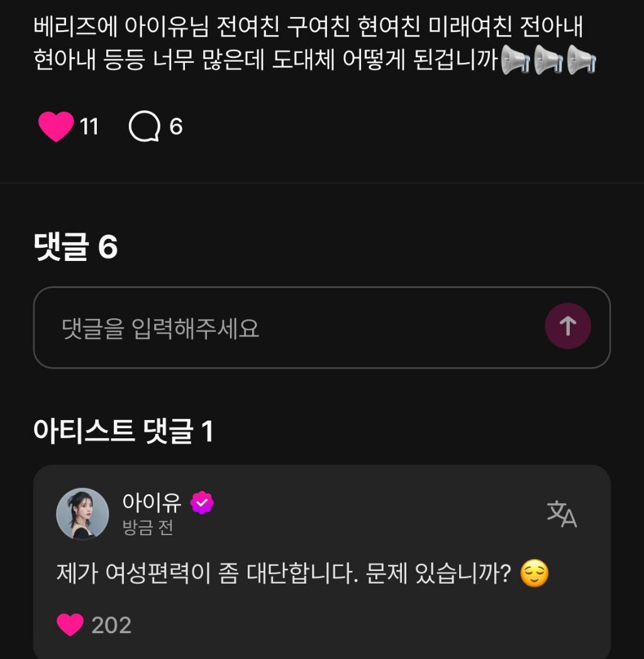The height and width of the screenshot is (659, 644).
Task: Tap the 방금 전 timestamp
Action: (148, 528)
